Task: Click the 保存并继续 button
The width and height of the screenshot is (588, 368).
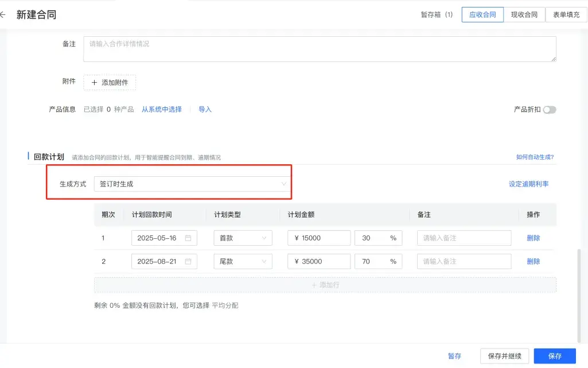Action: tap(504, 356)
